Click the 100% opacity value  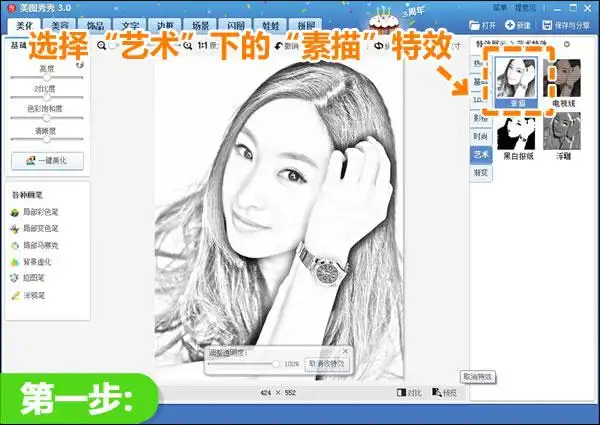[x=291, y=364]
